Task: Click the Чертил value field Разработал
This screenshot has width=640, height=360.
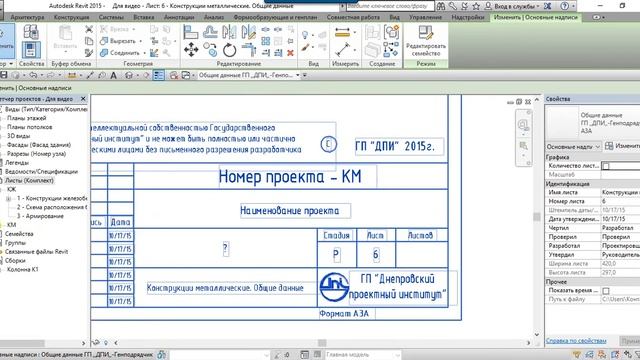Action: click(620, 228)
